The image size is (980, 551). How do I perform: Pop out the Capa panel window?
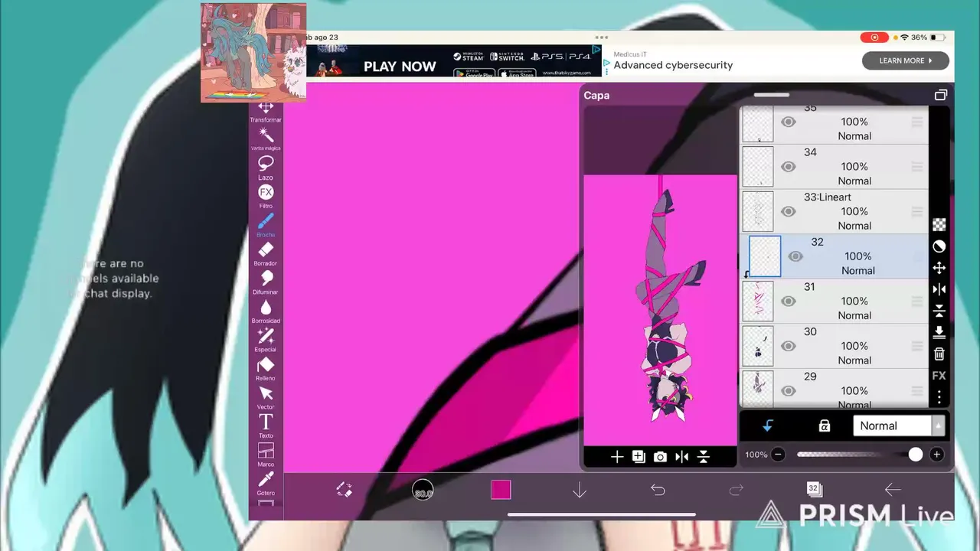(940, 95)
